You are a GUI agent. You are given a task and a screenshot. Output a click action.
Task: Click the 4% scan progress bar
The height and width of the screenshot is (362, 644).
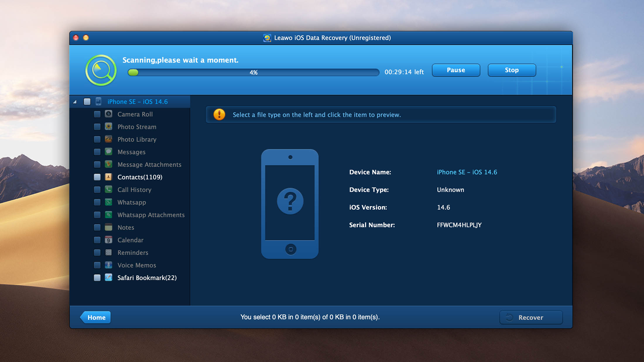click(254, 73)
